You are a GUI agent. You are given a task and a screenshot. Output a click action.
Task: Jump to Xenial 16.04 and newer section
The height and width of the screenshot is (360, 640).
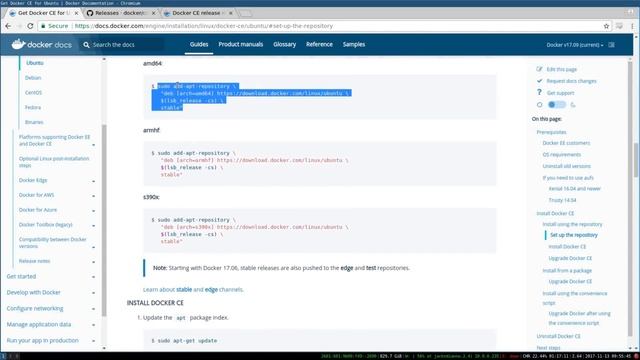[x=575, y=189]
